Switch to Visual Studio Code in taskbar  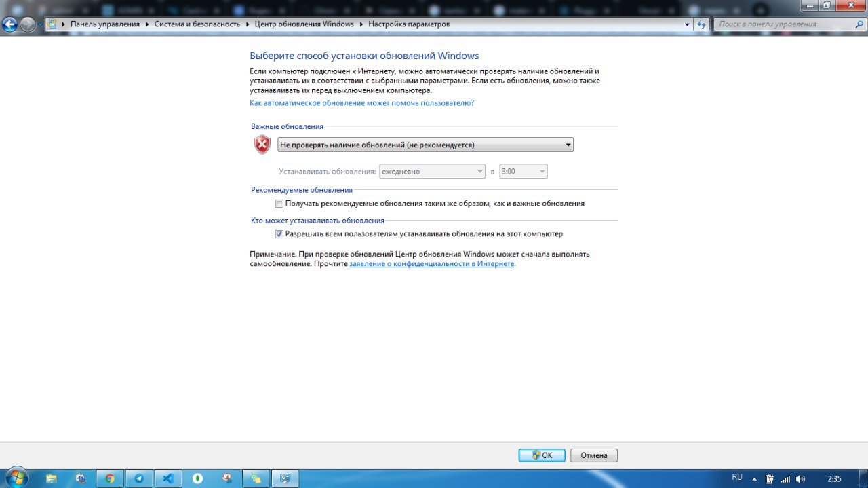pyautogui.click(x=168, y=478)
